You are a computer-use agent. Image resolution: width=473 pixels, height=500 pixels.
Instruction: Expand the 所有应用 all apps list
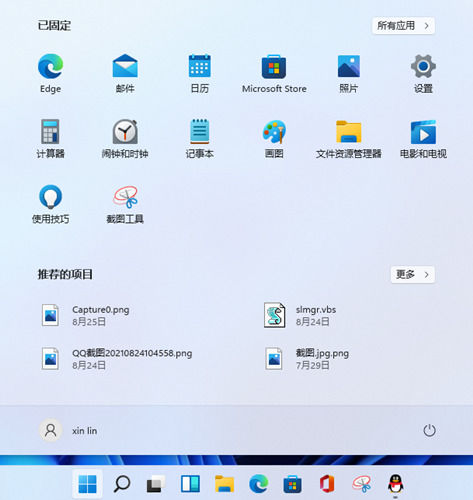(403, 26)
